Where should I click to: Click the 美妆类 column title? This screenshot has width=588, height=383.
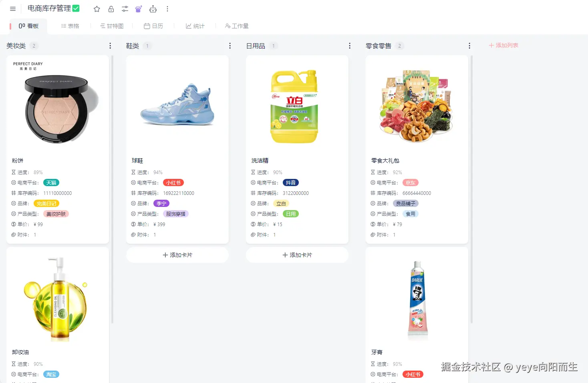click(16, 46)
